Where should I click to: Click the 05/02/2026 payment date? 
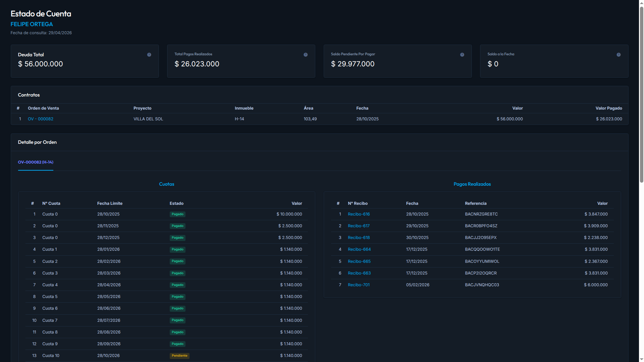pos(418,285)
